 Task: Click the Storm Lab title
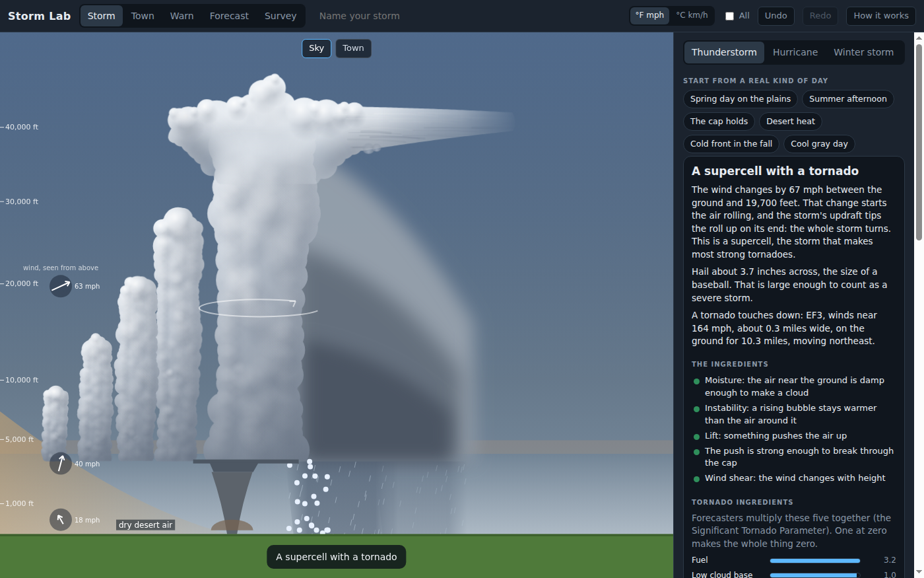pos(40,16)
